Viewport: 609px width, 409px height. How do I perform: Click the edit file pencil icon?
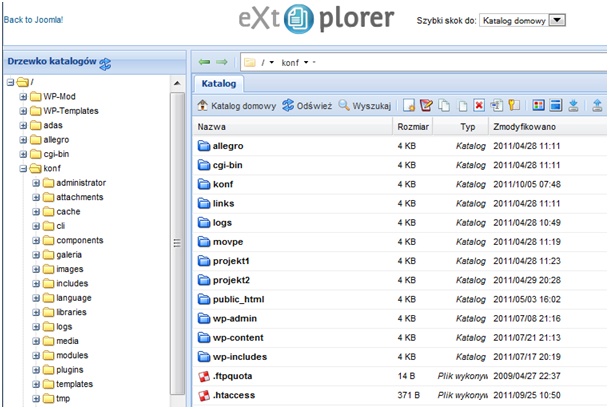click(x=426, y=105)
